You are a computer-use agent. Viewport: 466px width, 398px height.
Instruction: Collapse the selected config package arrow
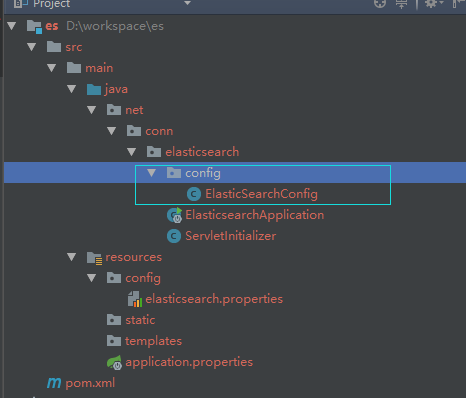[x=152, y=173]
